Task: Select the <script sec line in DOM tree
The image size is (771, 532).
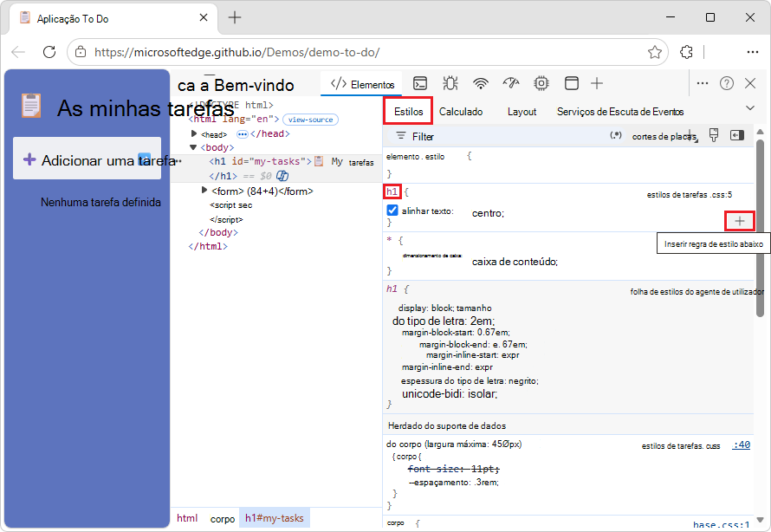Action: [230, 205]
